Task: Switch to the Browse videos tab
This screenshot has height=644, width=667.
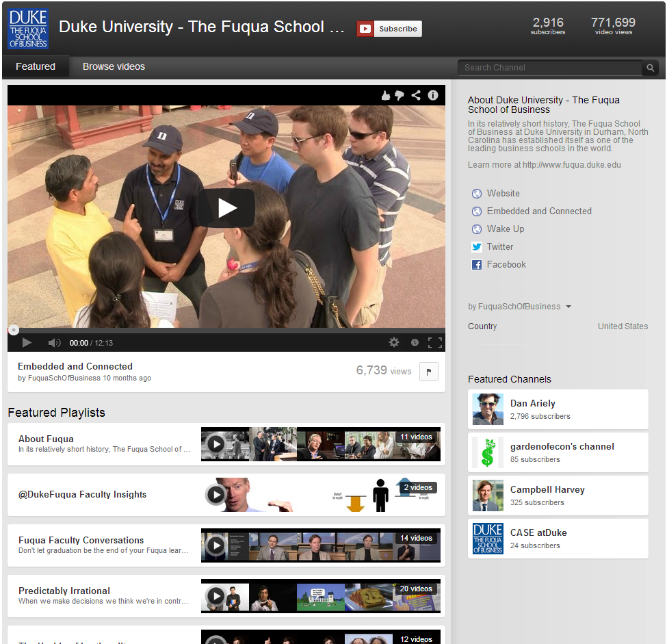Action: pos(113,66)
